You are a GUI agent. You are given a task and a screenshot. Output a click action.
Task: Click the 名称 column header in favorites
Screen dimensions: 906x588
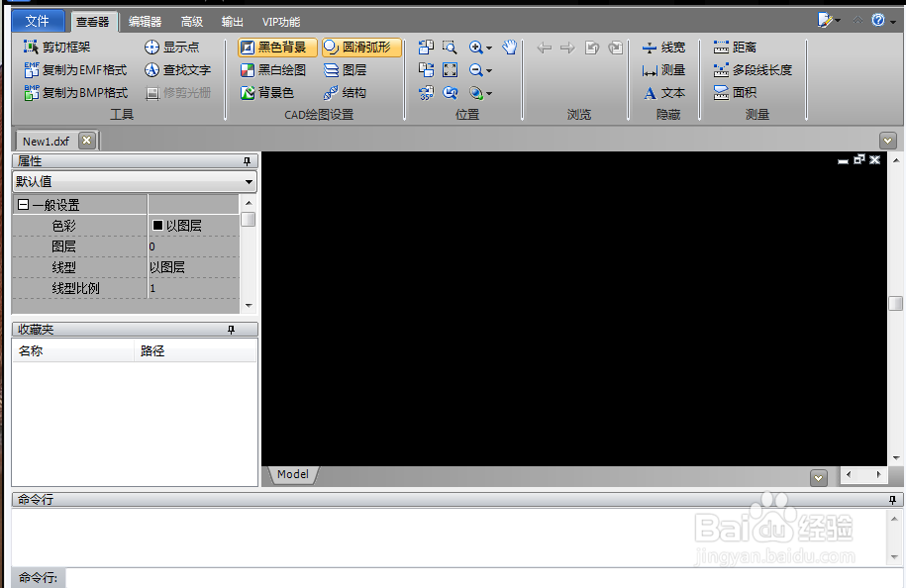73,350
